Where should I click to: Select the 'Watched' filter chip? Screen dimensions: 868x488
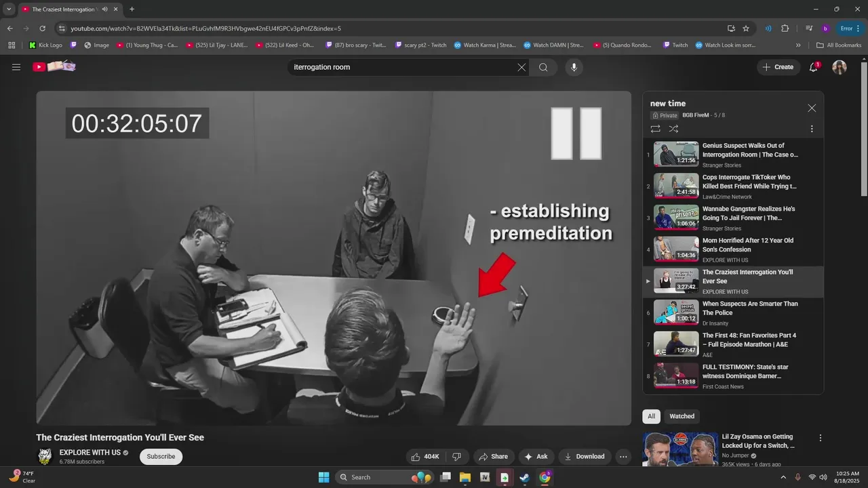point(682,416)
